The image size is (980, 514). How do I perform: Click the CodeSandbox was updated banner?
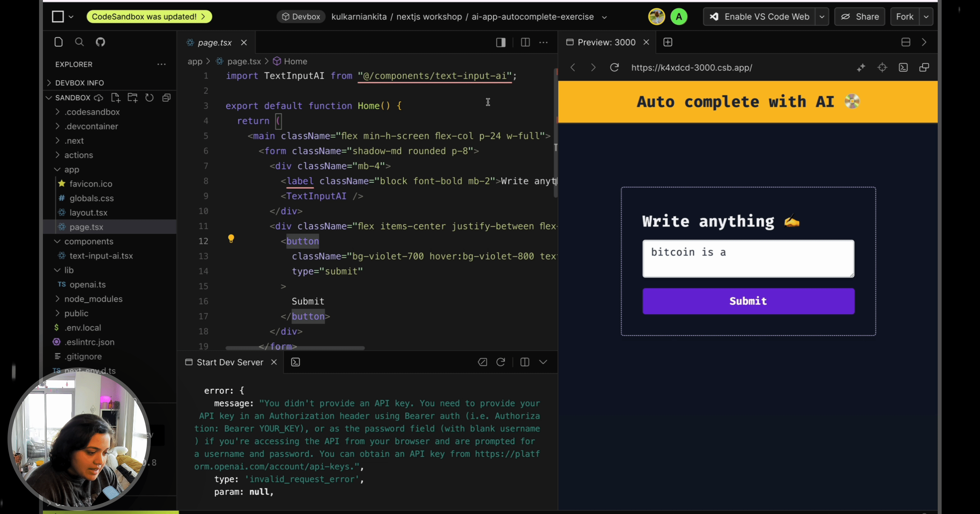pyautogui.click(x=149, y=16)
